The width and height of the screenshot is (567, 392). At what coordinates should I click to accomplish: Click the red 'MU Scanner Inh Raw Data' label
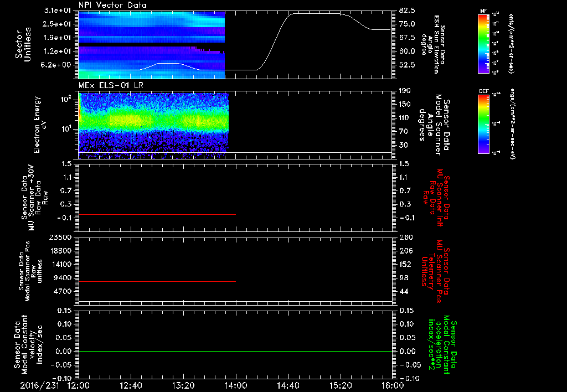click(x=436, y=198)
